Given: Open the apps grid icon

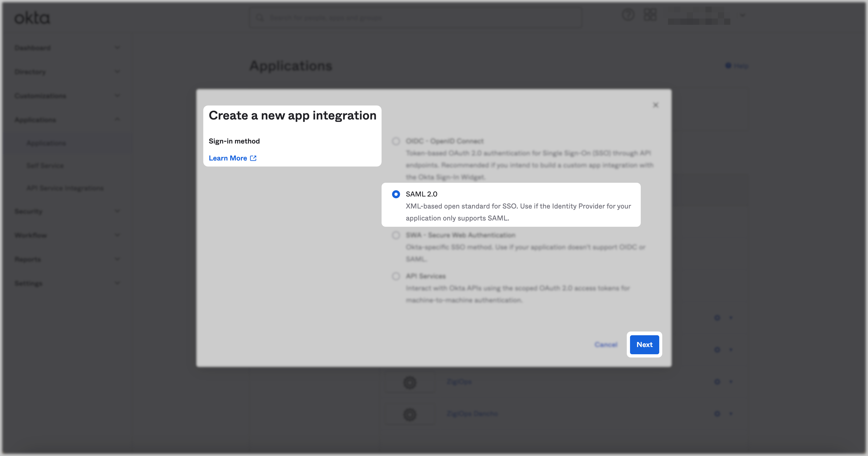Looking at the screenshot, I should point(650,15).
